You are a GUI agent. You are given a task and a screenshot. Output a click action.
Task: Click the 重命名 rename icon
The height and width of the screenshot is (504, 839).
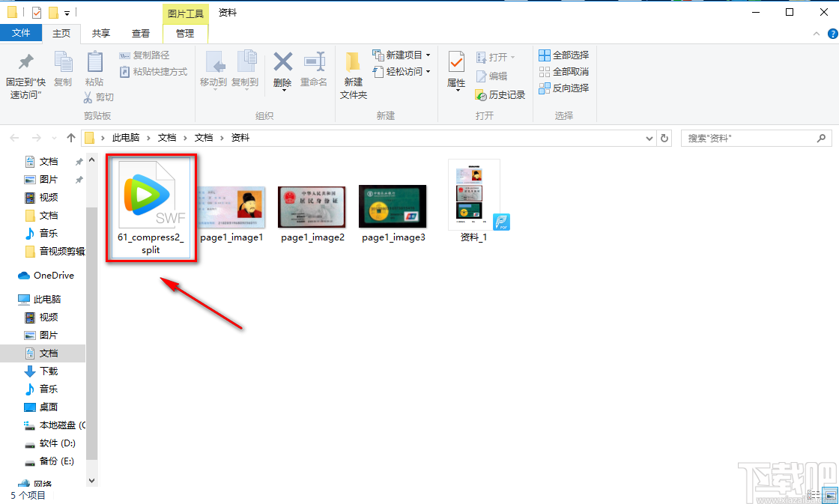[314, 71]
